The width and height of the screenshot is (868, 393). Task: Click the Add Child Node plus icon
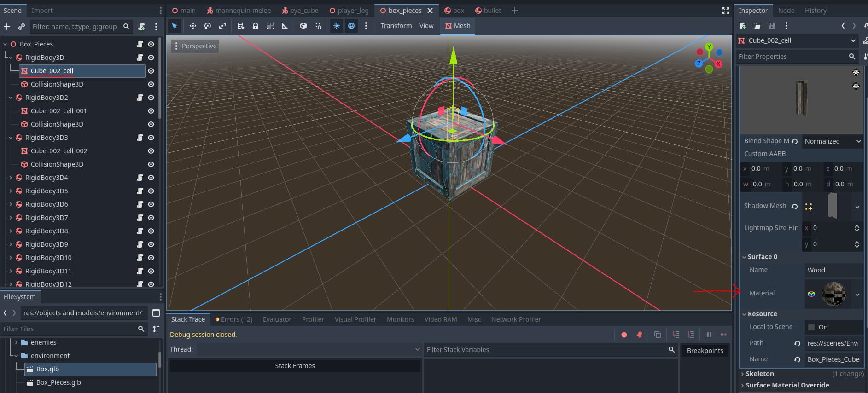click(x=7, y=27)
